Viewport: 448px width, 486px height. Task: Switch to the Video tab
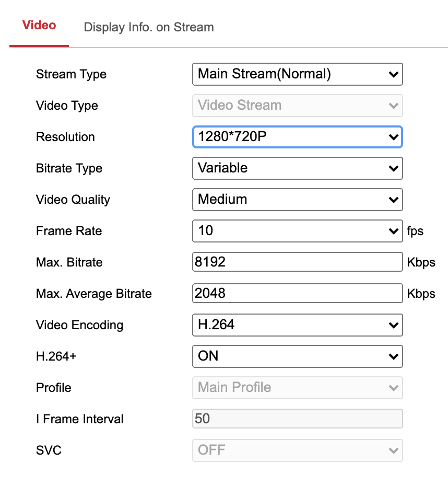[x=39, y=26]
